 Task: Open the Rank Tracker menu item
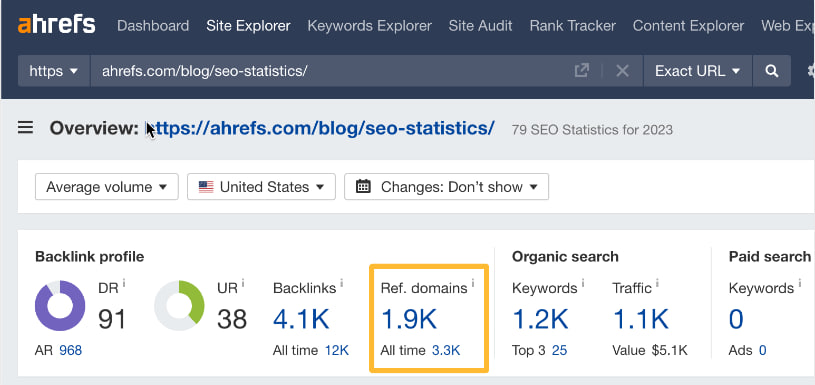pyautogui.click(x=573, y=25)
